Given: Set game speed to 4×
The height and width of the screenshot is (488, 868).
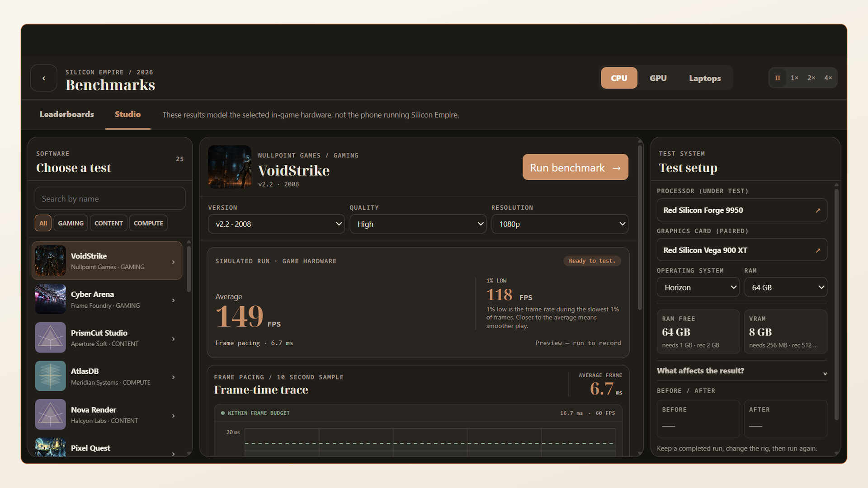Looking at the screenshot, I should 828,78.
